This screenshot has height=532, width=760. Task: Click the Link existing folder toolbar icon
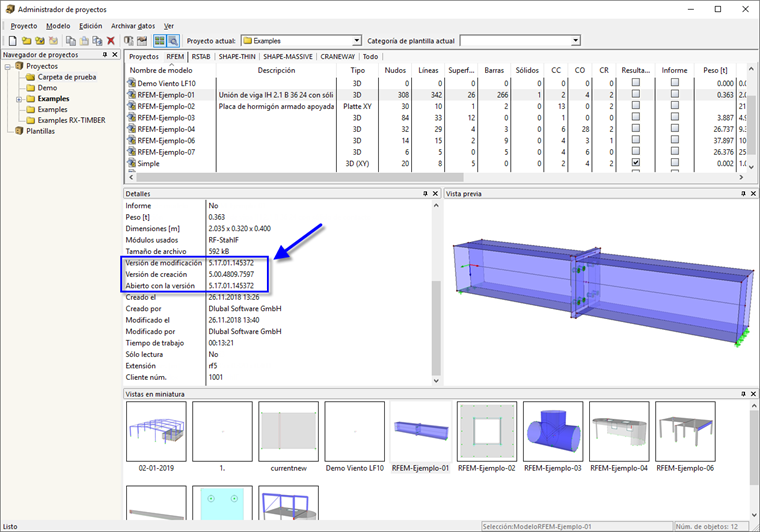[x=40, y=41]
